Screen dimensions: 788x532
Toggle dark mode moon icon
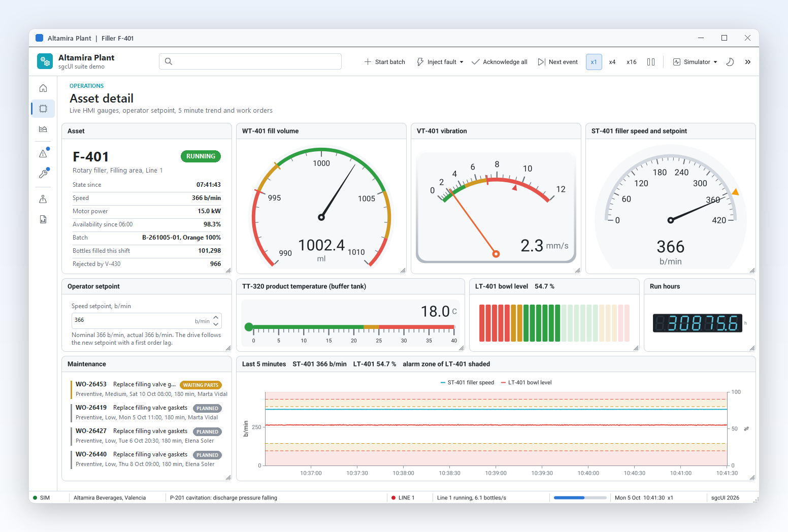pyautogui.click(x=730, y=62)
